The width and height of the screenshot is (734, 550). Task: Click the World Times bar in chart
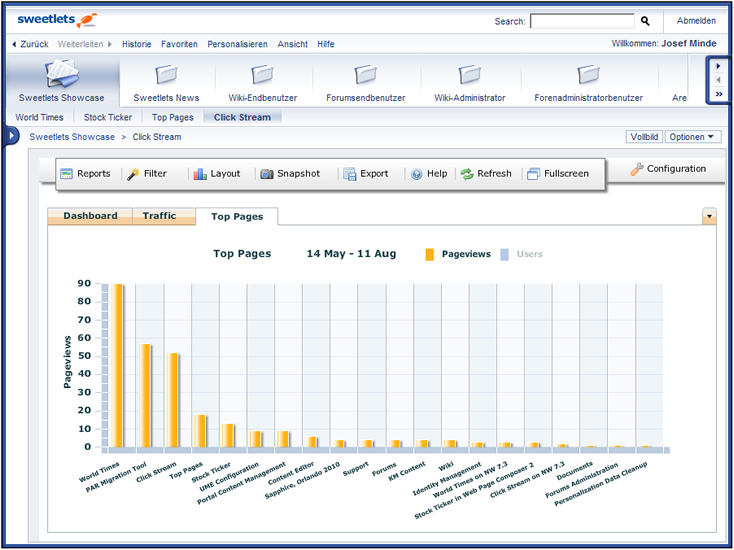[x=117, y=365]
